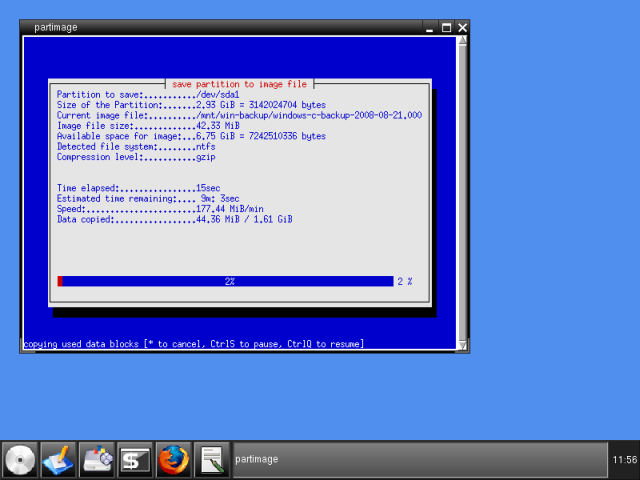This screenshot has width=640, height=480.
Task: Click the image file size 42.33 MiB
Action: point(218,126)
